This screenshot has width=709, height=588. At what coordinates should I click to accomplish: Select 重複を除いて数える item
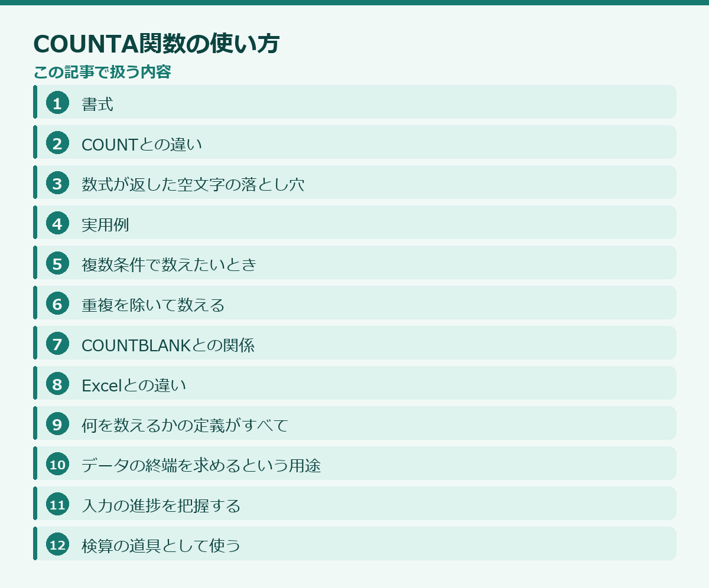[x=354, y=303]
